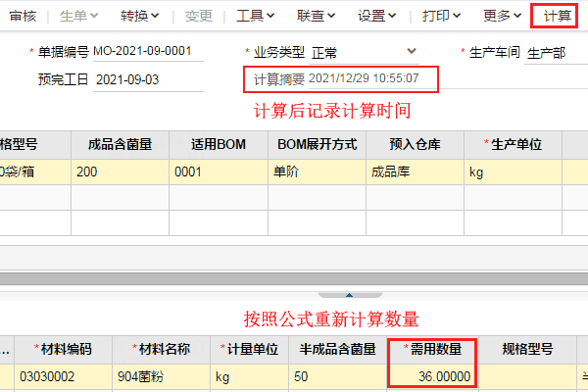
Task: Open the 生单 dropdown menu
Action: tap(79, 16)
